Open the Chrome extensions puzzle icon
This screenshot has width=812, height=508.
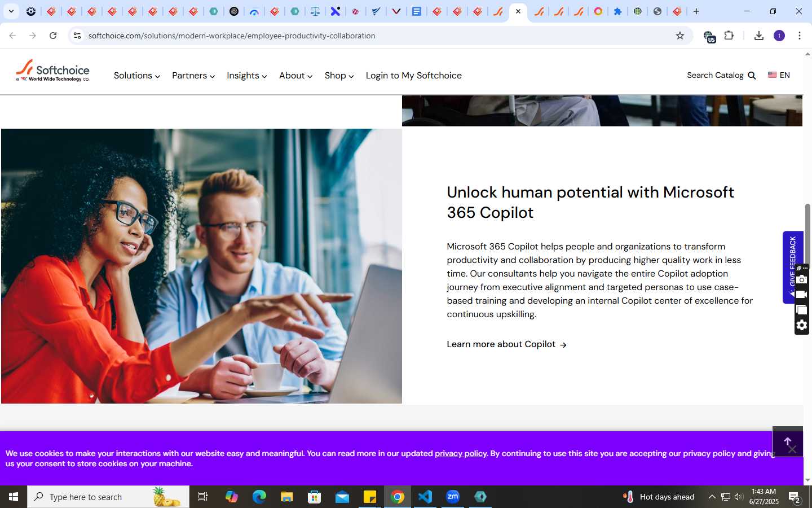[729, 36]
